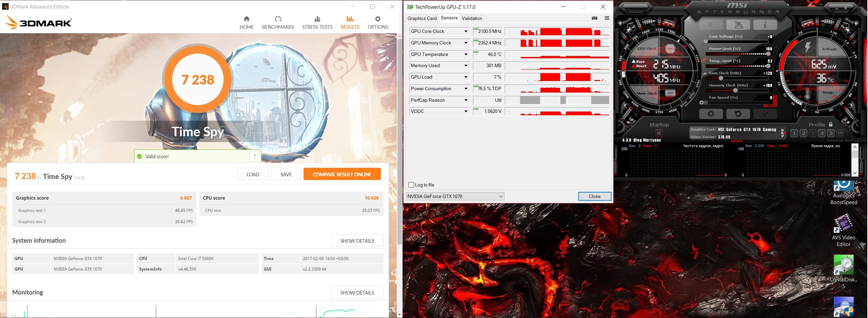Toggle Afterburner startup with the Windows icon
Viewport: 868px width, 318px height.
659,133
